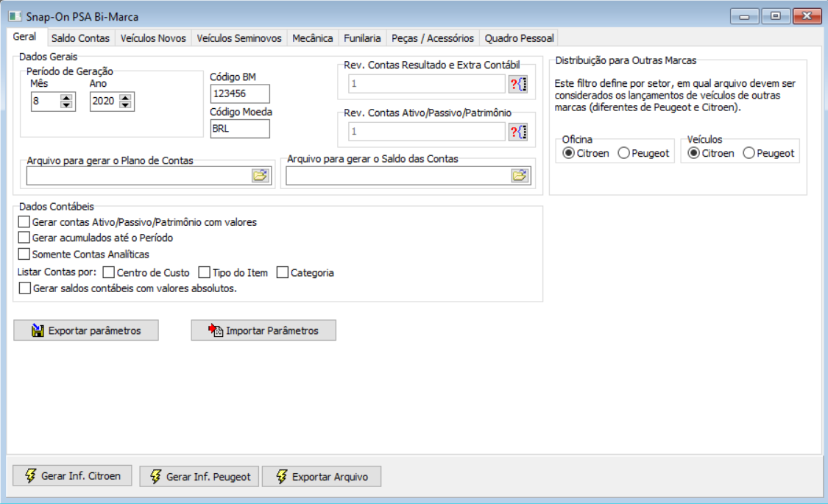This screenshot has width=828, height=504.
Task: Check Categoria listing option
Action: (x=283, y=272)
